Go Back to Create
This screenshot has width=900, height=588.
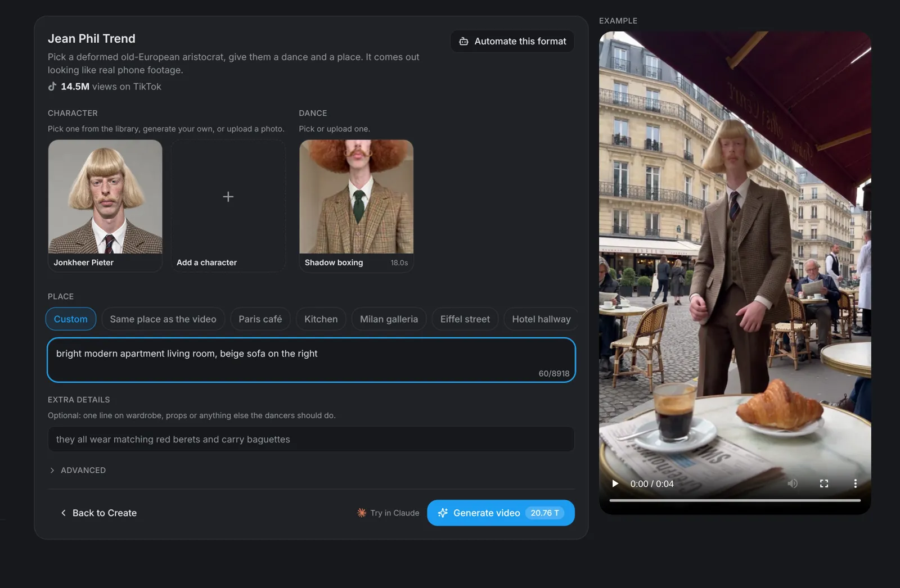(x=99, y=513)
